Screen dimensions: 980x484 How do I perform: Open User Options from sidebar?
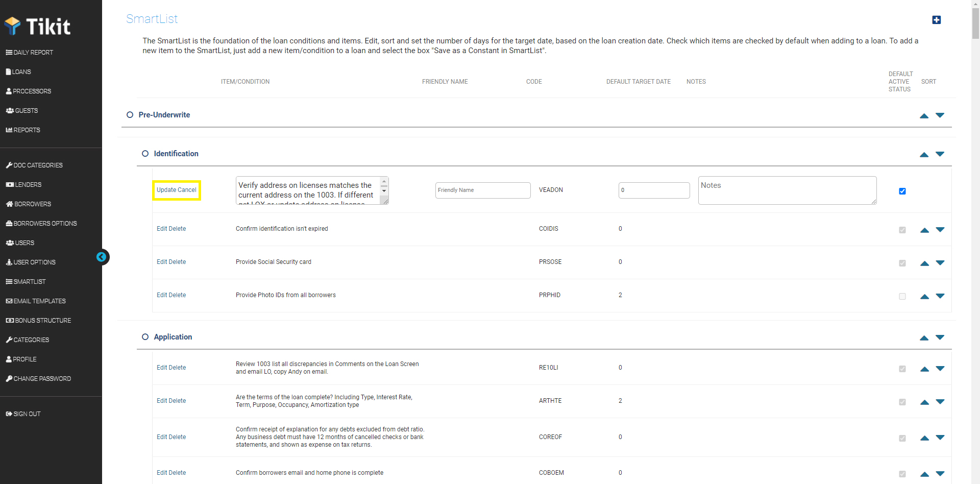(34, 262)
